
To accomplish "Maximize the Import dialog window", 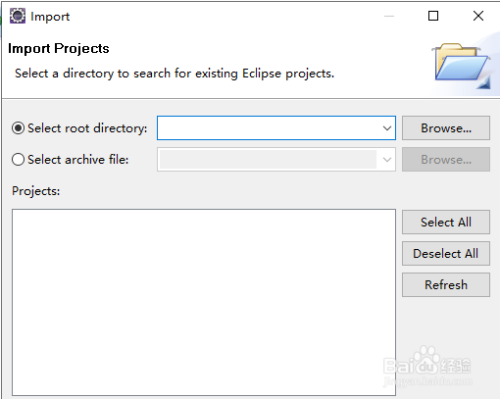I will [x=433, y=16].
